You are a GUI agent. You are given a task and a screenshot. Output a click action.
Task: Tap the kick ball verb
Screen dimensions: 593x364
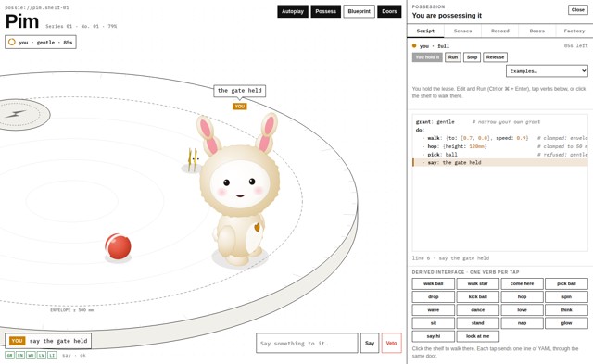tap(478, 296)
